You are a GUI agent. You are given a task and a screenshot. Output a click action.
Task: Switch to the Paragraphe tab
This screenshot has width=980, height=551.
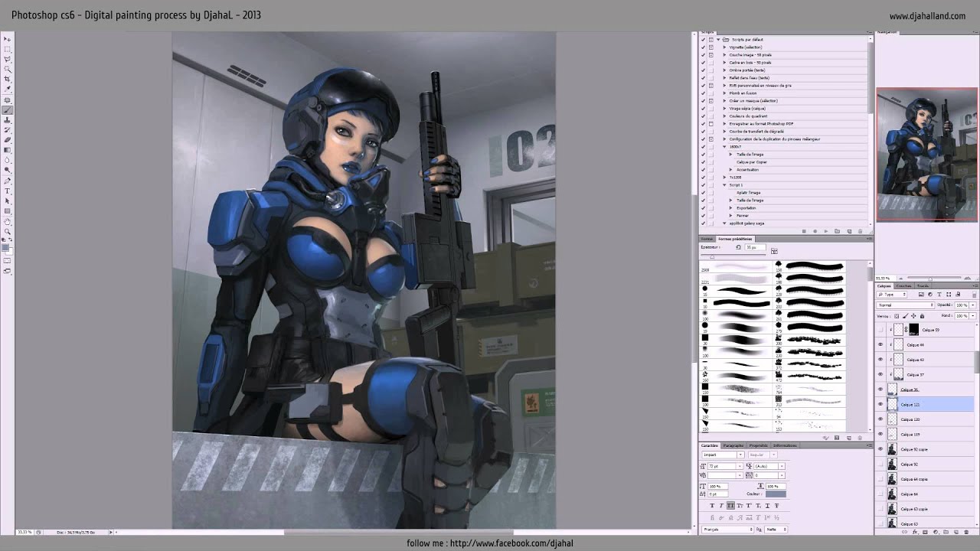point(733,445)
